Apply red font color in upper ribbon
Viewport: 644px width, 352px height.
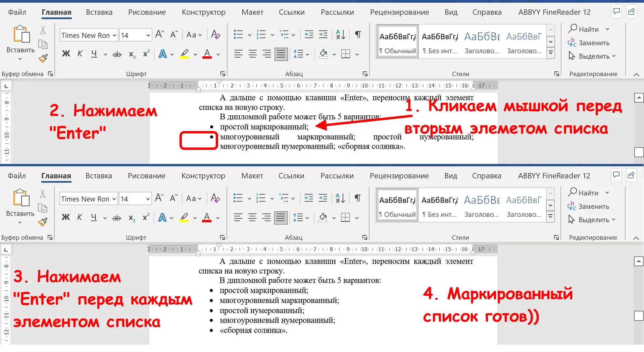(207, 54)
